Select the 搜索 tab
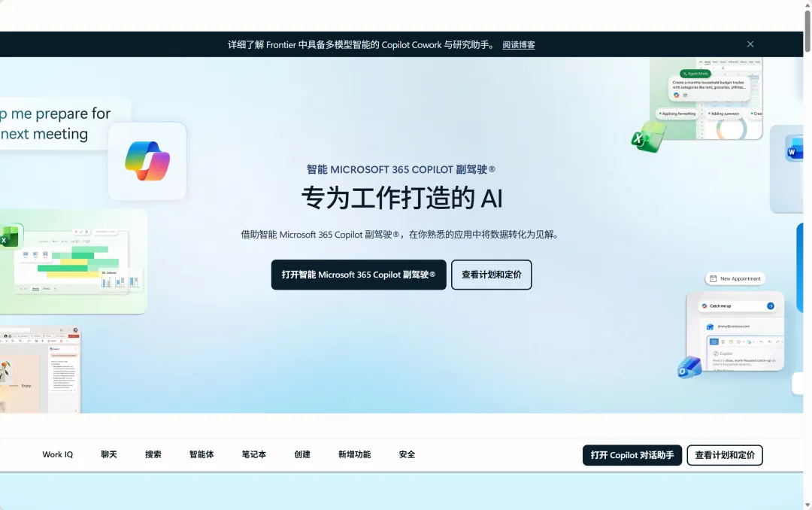Image resolution: width=812 pixels, height=510 pixels. pos(153,454)
